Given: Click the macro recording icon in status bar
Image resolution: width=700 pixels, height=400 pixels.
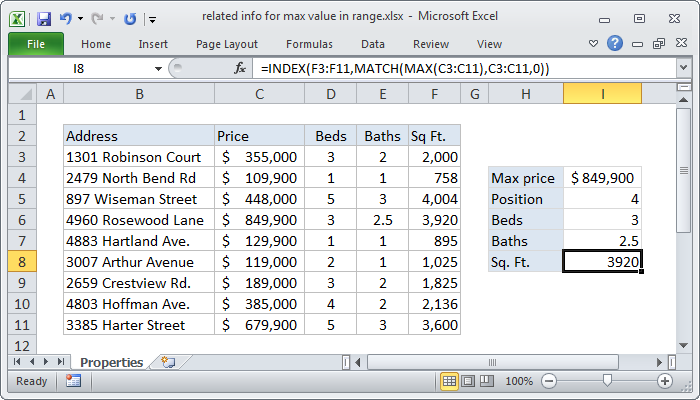Looking at the screenshot, I should tap(73, 381).
